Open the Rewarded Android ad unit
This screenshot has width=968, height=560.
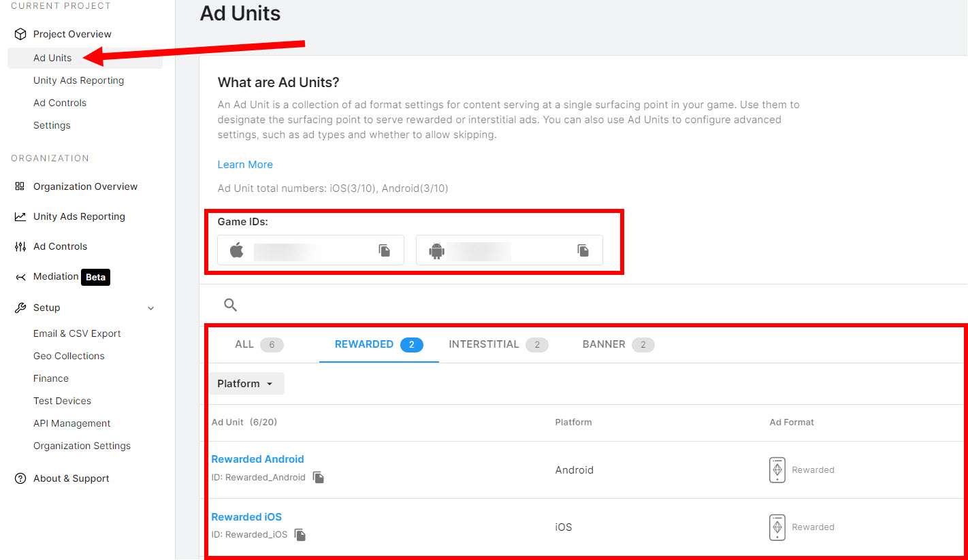point(257,459)
